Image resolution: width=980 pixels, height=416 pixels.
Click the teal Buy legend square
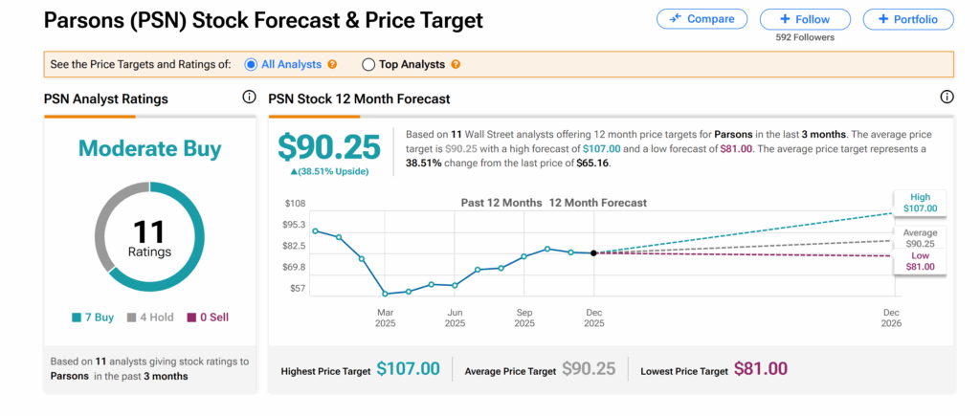(76, 317)
